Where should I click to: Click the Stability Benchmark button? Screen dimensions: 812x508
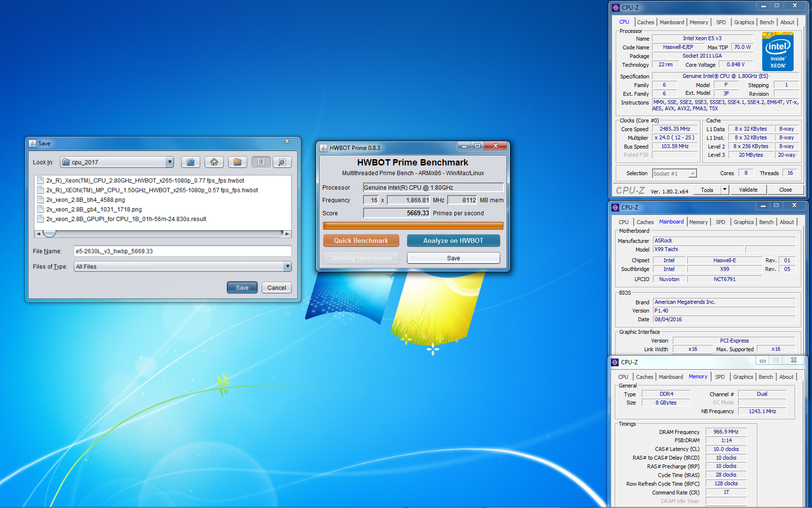[361, 258]
